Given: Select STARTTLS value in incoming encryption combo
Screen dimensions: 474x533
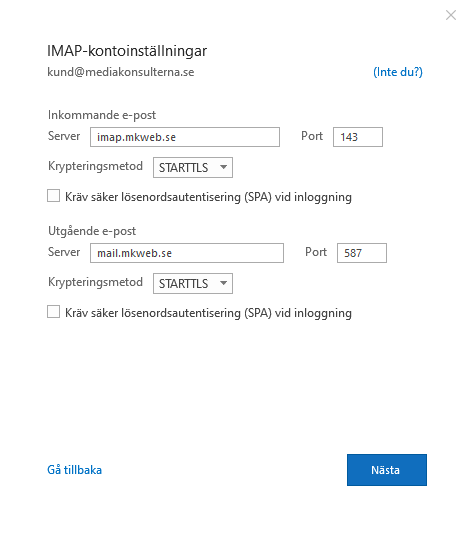Looking at the screenshot, I should point(184,168).
